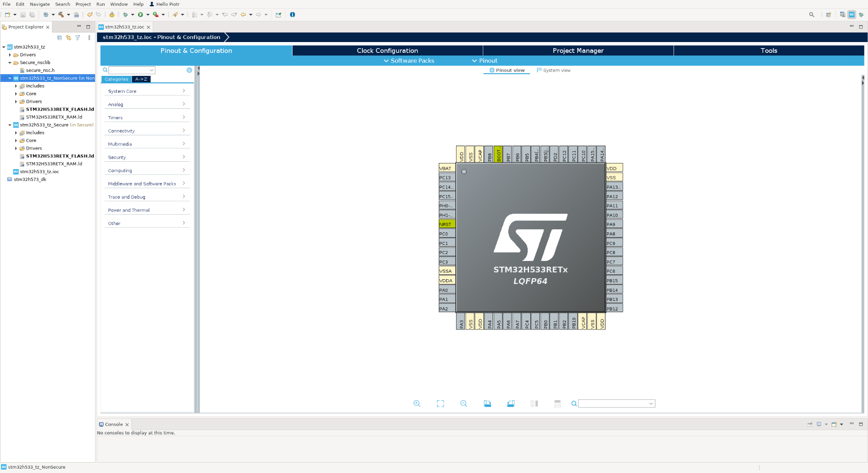Image resolution: width=868 pixels, height=473 pixels.
Task: Click the Debug perspective icon at top right
Action: [x=861, y=15]
